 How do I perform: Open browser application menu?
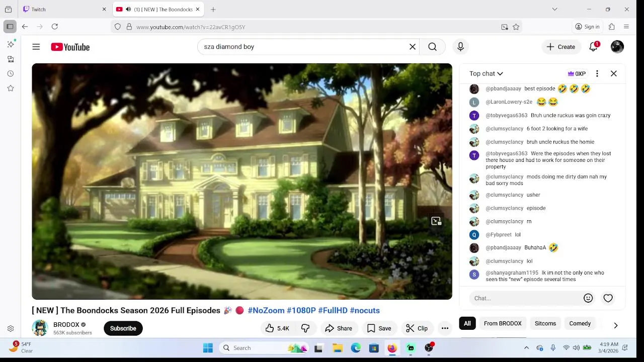pyautogui.click(x=626, y=27)
